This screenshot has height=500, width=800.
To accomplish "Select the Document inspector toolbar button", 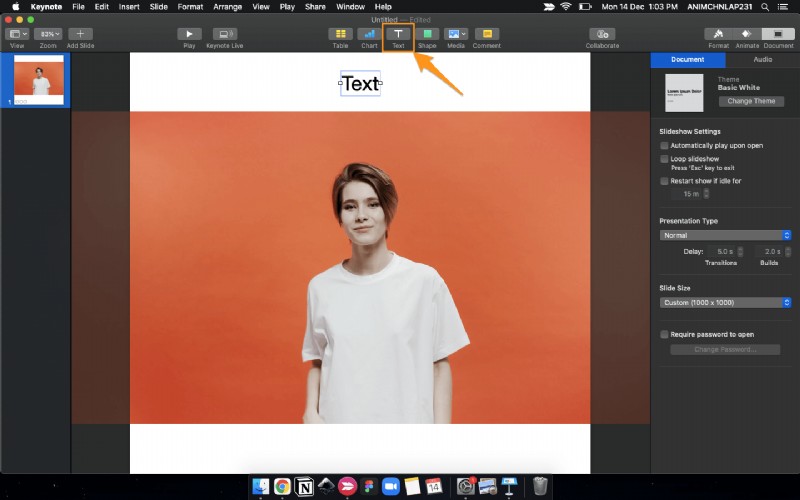I will (x=778, y=34).
